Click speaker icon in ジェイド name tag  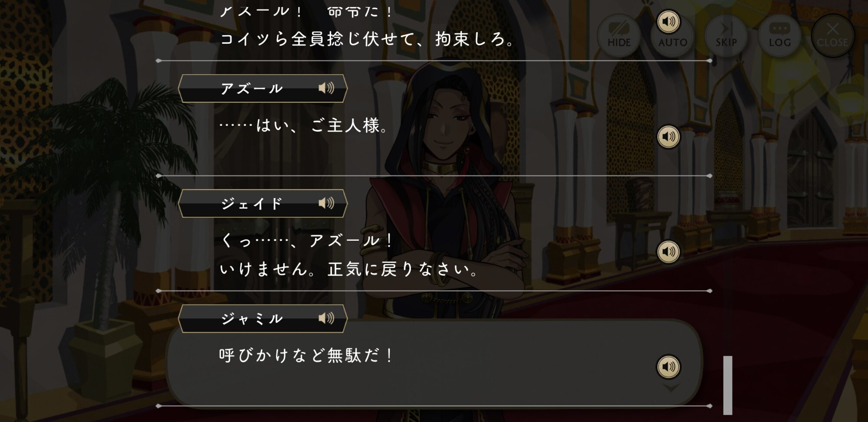326,203
